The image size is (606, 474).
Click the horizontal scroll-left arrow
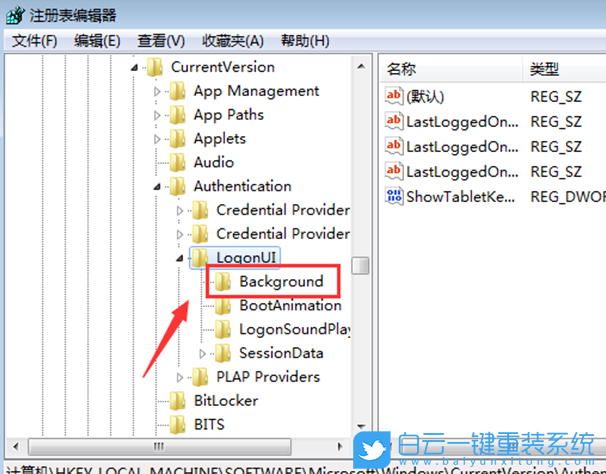[x=16, y=447]
